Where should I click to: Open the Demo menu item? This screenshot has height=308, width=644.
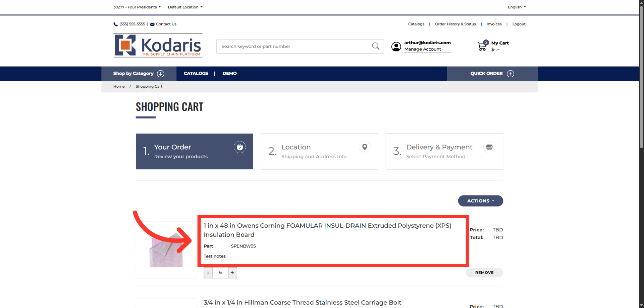coord(230,74)
